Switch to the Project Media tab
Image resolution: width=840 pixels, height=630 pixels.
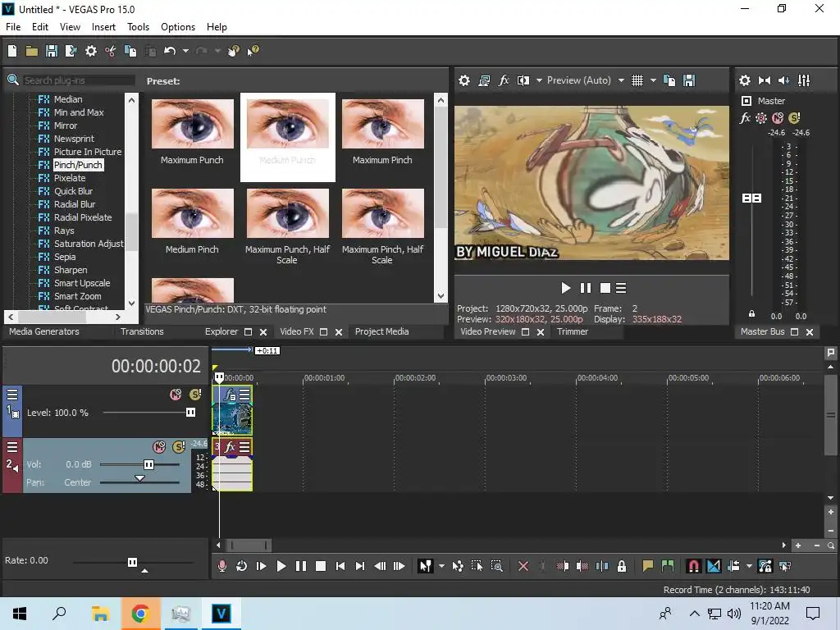point(382,331)
